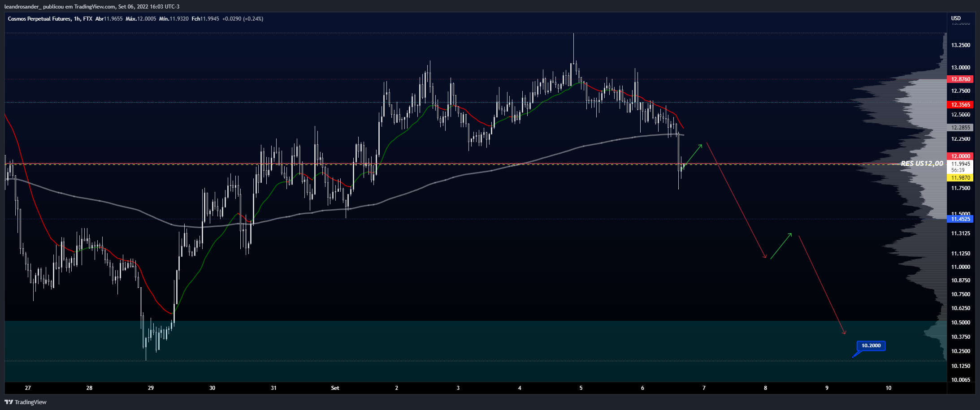Click the 10.5000 price axis label
This screenshot has width=980, height=410.
tap(960, 323)
